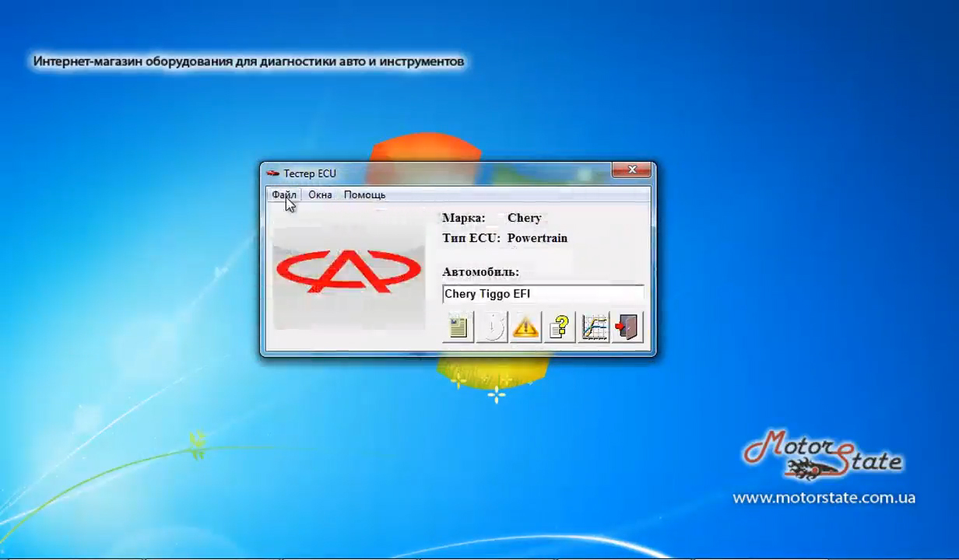The height and width of the screenshot is (560, 959).
Task: Open the Помощь menu
Action: [x=364, y=194]
